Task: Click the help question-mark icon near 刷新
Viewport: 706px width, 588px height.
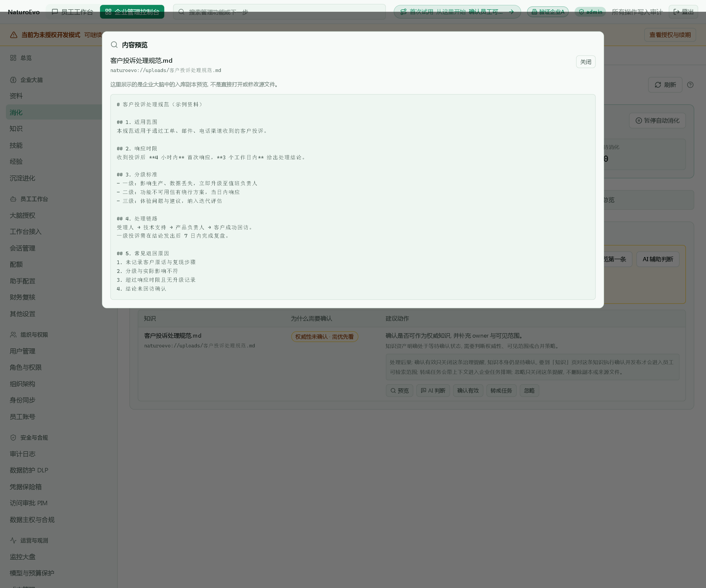Action: 690,85
